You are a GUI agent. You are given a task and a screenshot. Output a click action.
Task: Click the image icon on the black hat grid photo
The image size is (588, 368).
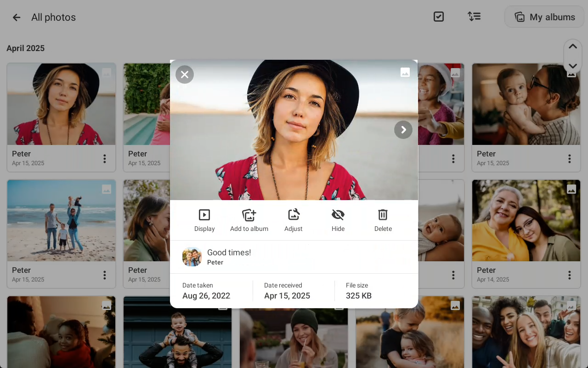click(107, 73)
